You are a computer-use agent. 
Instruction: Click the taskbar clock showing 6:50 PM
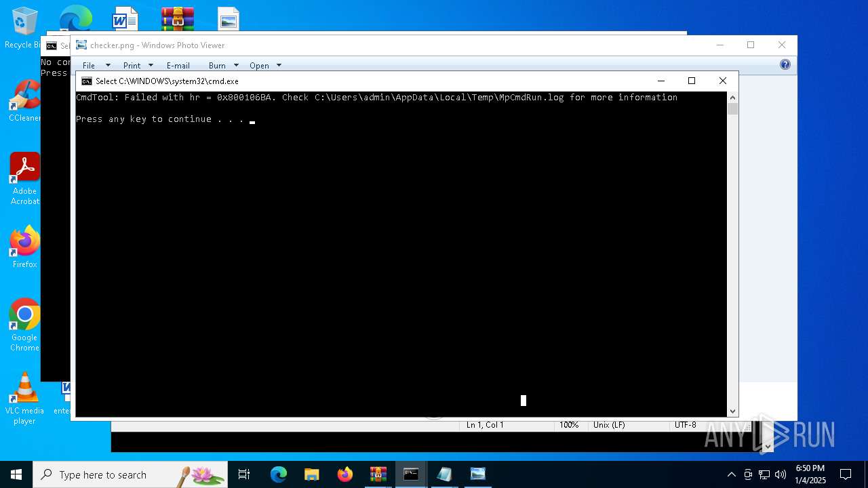(x=810, y=474)
